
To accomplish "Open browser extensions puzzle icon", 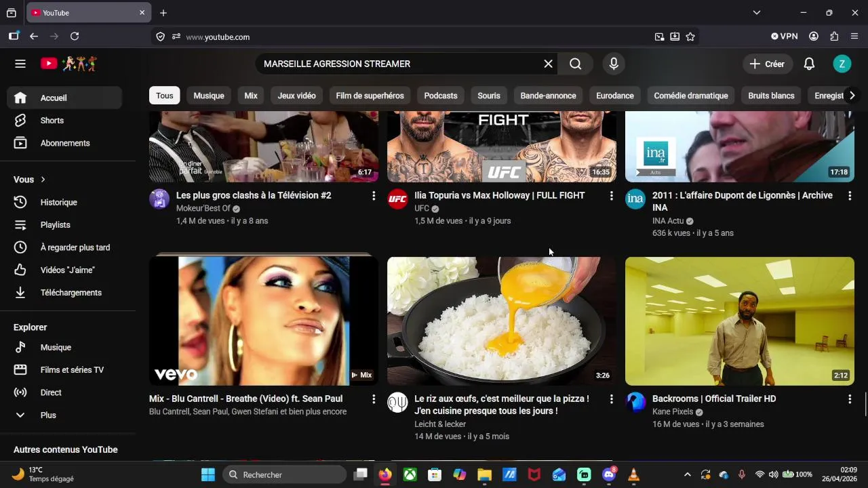I will [x=834, y=37].
